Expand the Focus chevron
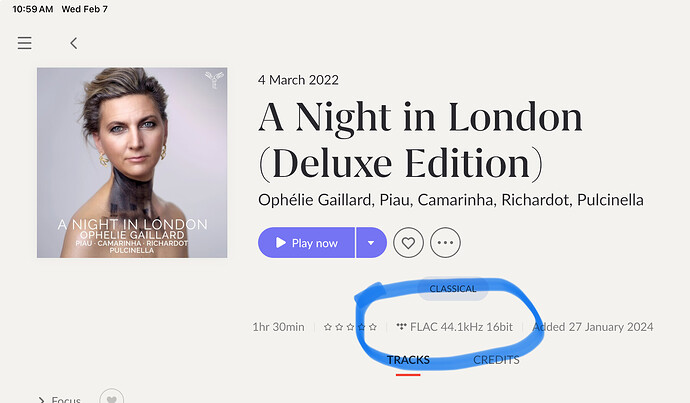 pos(41,399)
